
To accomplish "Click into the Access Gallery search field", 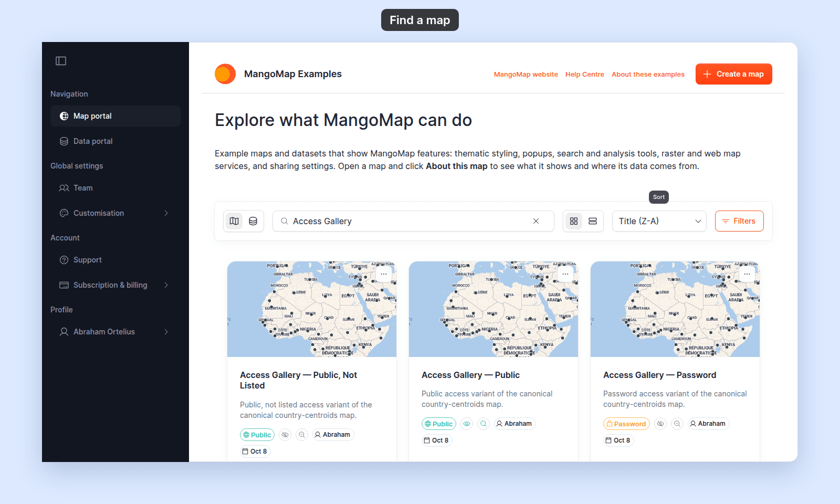I will (413, 221).
